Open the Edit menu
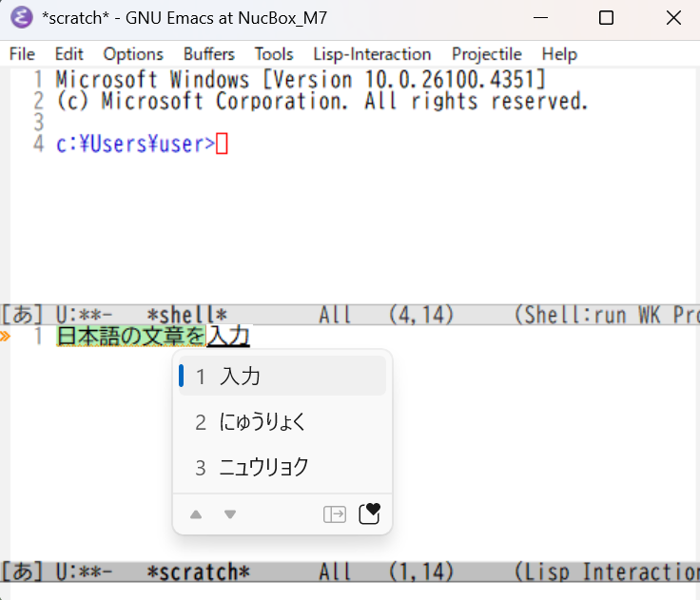 click(68, 54)
